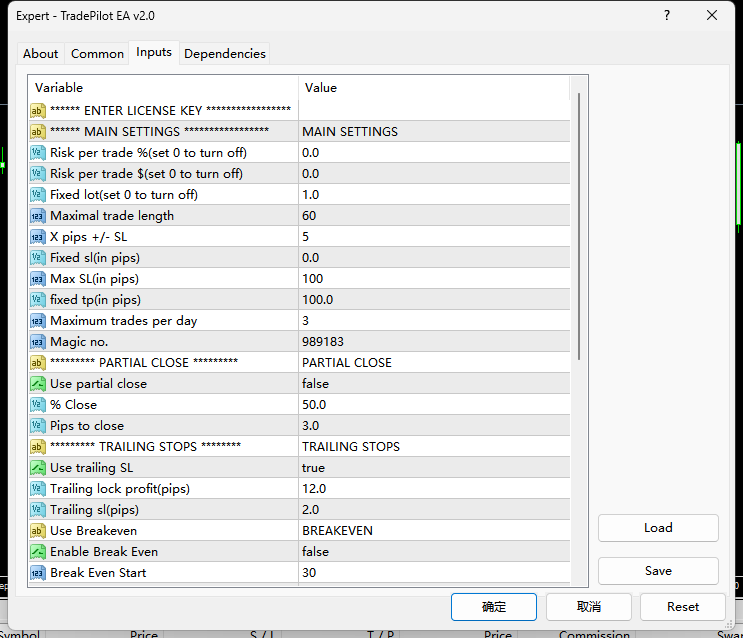
Task: Edit Trailing sl value 2.0
Action: coord(434,510)
